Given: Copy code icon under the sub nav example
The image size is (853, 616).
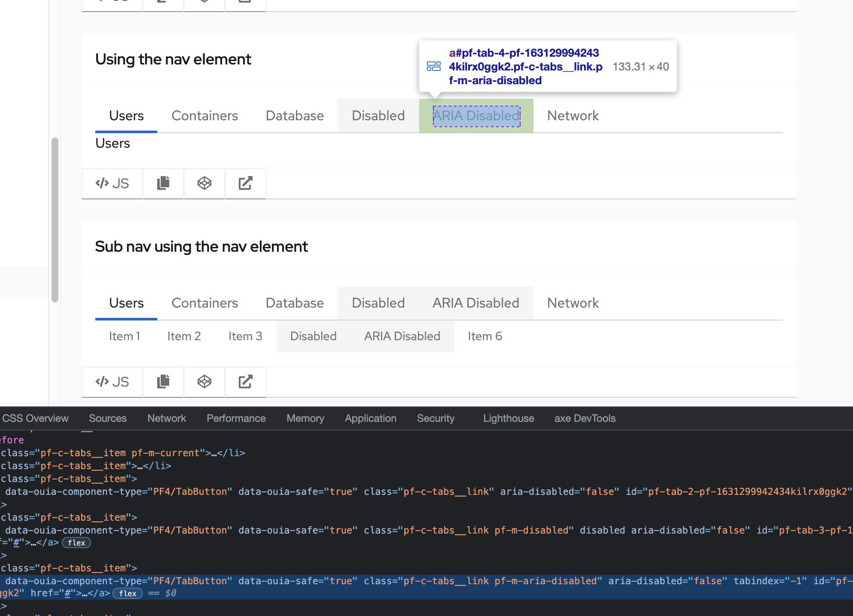Looking at the screenshot, I should tap(163, 382).
